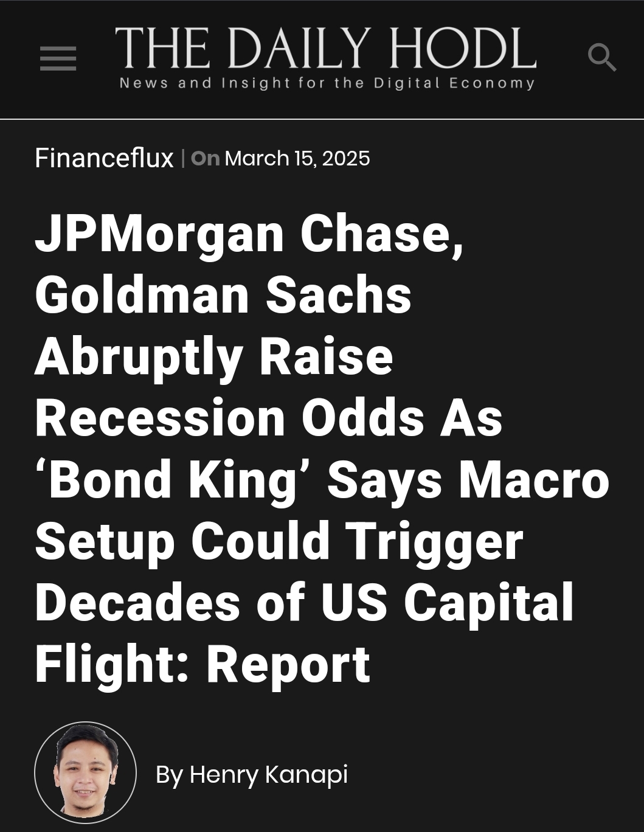The image size is (644, 832).
Task: Click the site tagline under the logo
Action: click(327, 83)
